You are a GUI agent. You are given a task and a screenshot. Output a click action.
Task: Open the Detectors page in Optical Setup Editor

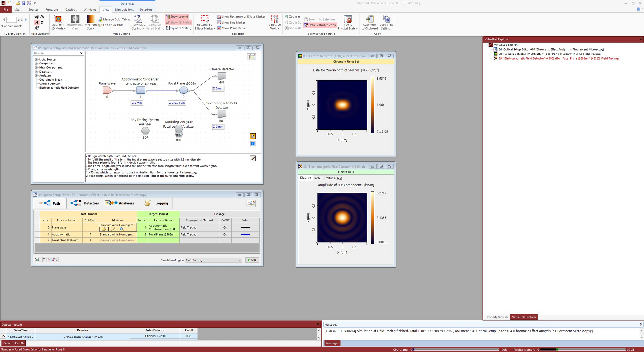click(x=85, y=203)
